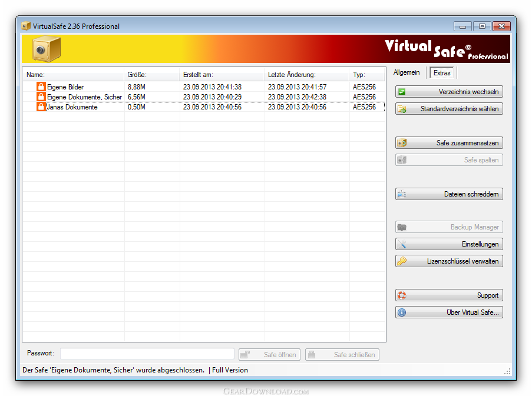Open Einstellungen
The image size is (532, 396).
pos(449,244)
